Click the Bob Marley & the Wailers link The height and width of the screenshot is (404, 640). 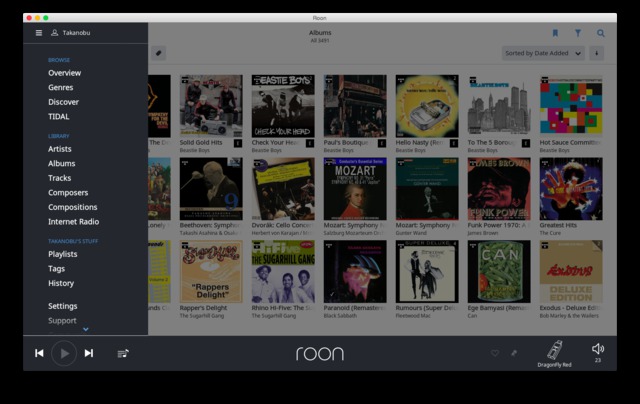[x=569, y=316]
